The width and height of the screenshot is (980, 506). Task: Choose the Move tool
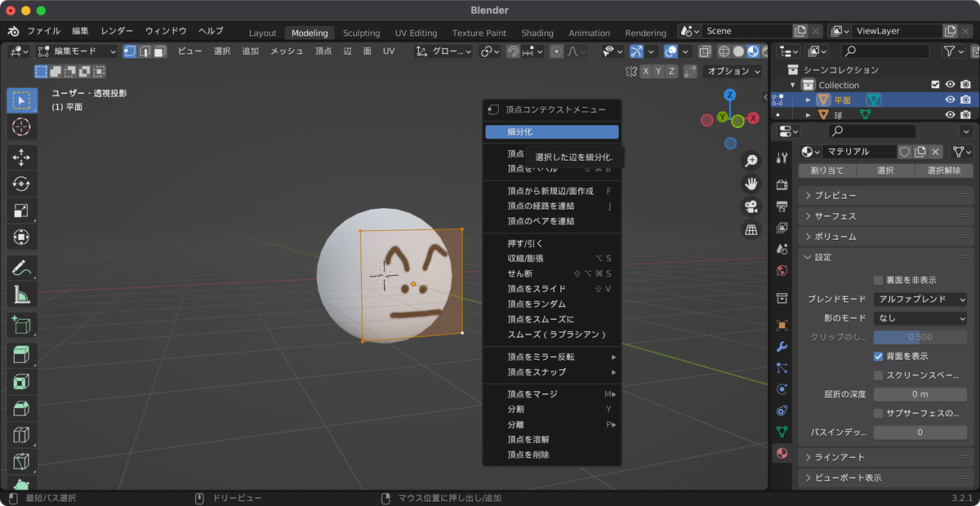(x=22, y=158)
